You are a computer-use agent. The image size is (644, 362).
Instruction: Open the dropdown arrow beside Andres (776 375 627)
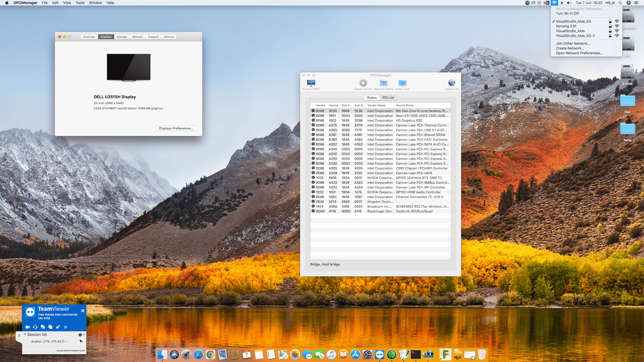coord(66,342)
